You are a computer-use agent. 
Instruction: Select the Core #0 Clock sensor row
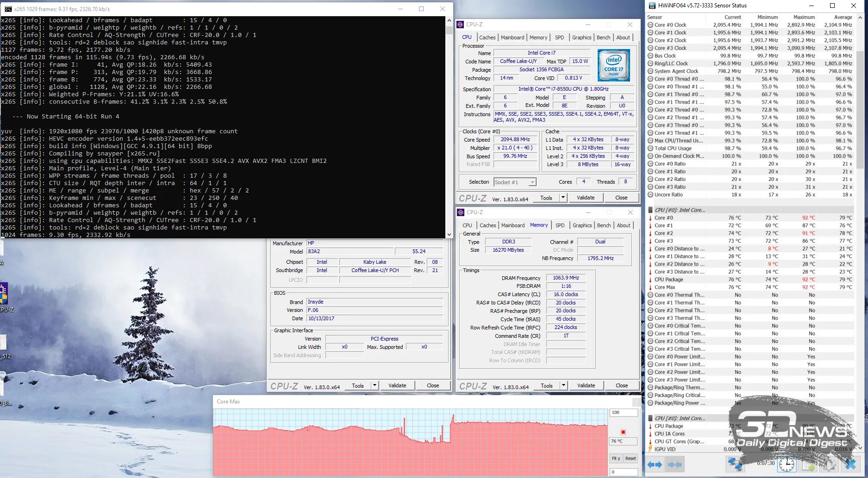(x=750, y=25)
